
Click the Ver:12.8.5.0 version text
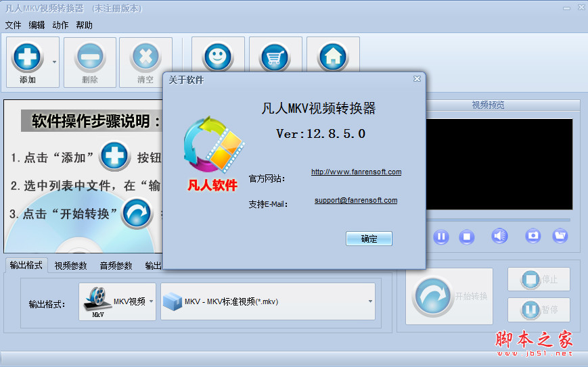pos(321,134)
